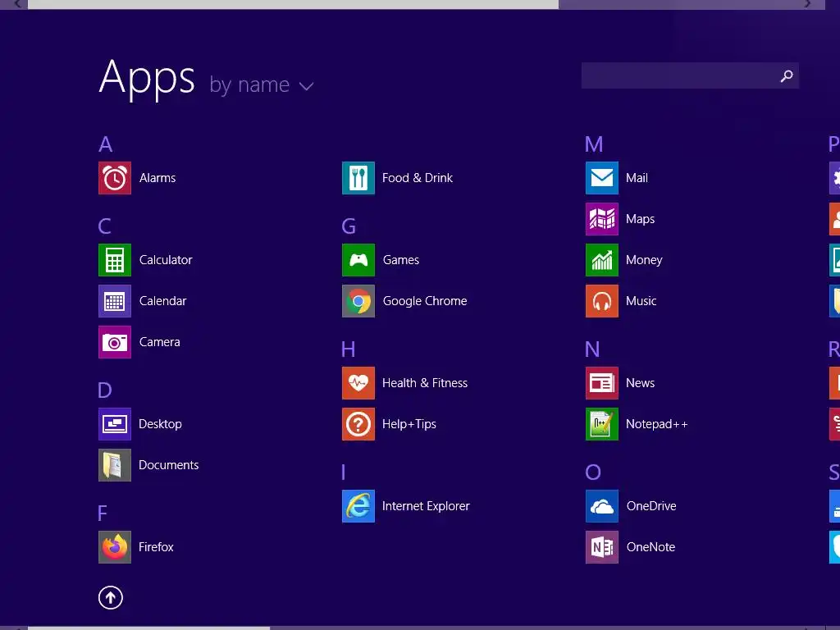Click the top horizontal scrollbar thumb
Image resolution: width=840 pixels, height=630 pixels.
293,4
